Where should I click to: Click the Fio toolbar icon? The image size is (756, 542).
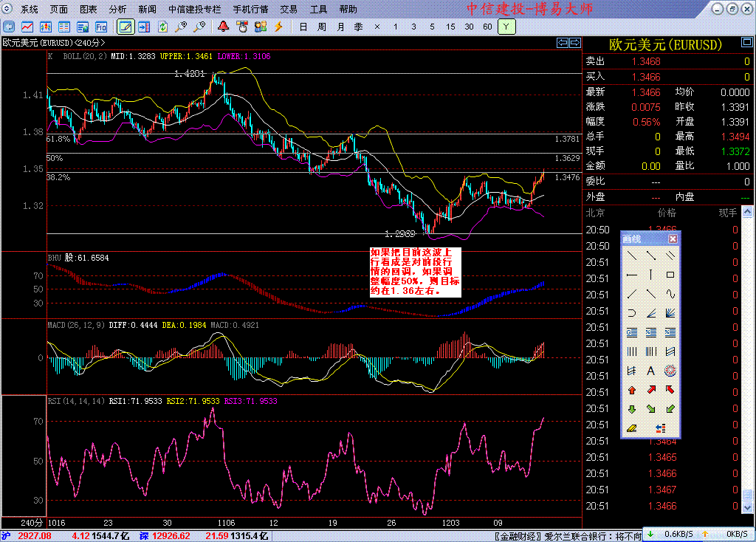pos(100,27)
